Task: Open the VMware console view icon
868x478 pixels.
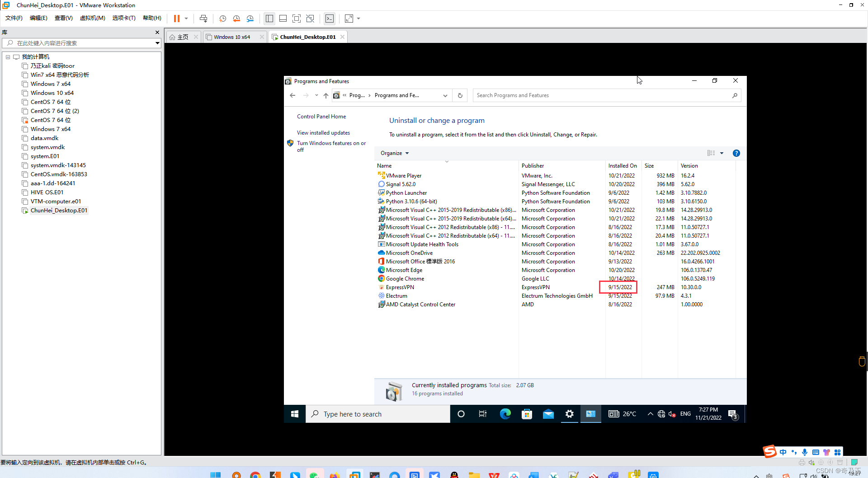Action: [x=330, y=19]
